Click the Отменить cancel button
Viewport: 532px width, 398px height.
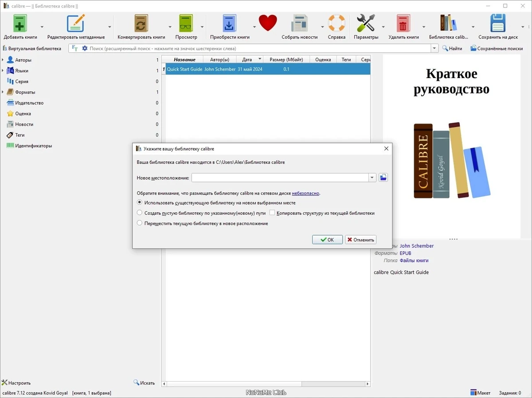[361, 240]
